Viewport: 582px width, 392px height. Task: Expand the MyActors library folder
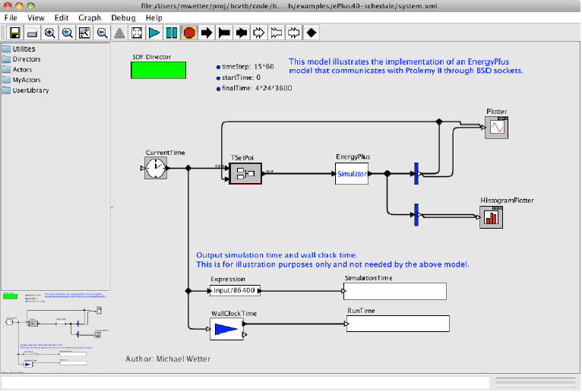click(x=21, y=80)
